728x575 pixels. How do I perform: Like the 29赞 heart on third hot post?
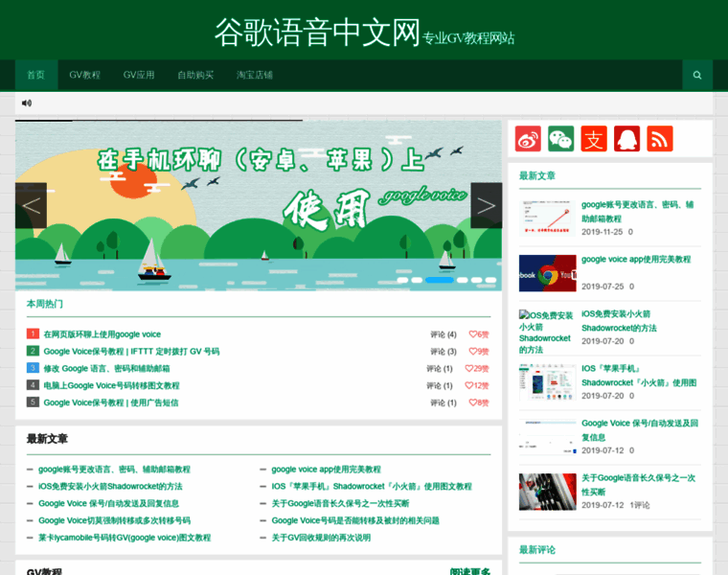pyautogui.click(x=477, y=369)
